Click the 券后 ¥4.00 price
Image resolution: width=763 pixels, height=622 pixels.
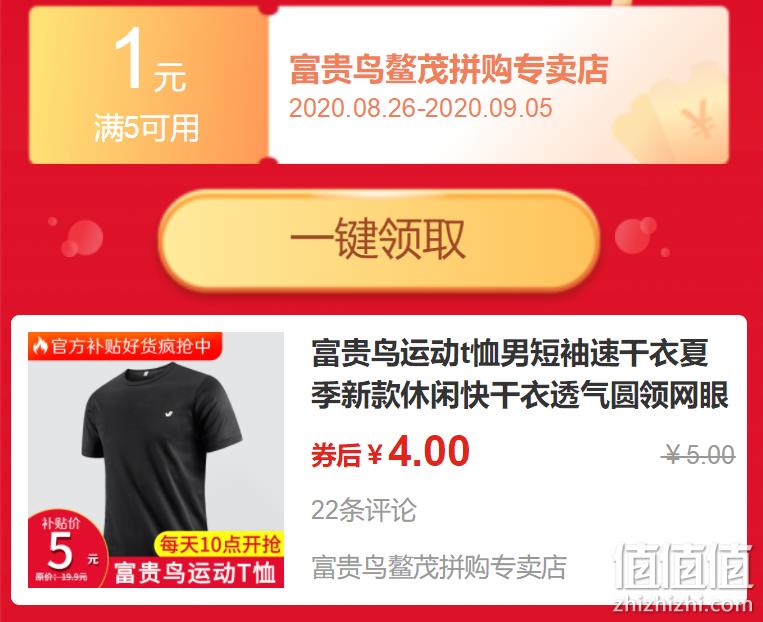pos(390,452)
